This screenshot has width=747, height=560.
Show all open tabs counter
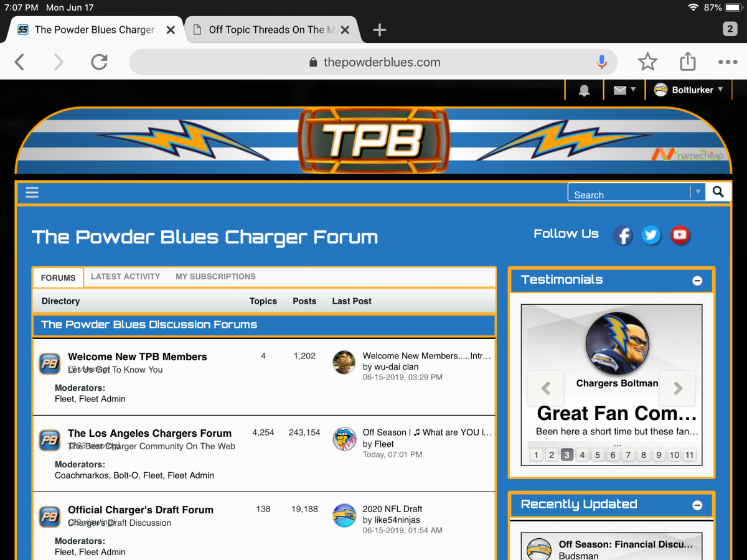point(730,29)
